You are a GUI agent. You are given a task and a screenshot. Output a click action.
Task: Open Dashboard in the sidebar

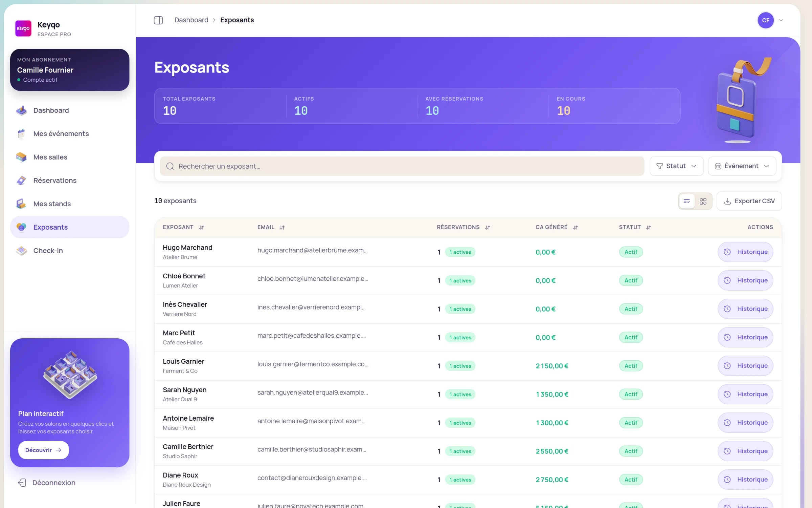[x=70, y=110]
